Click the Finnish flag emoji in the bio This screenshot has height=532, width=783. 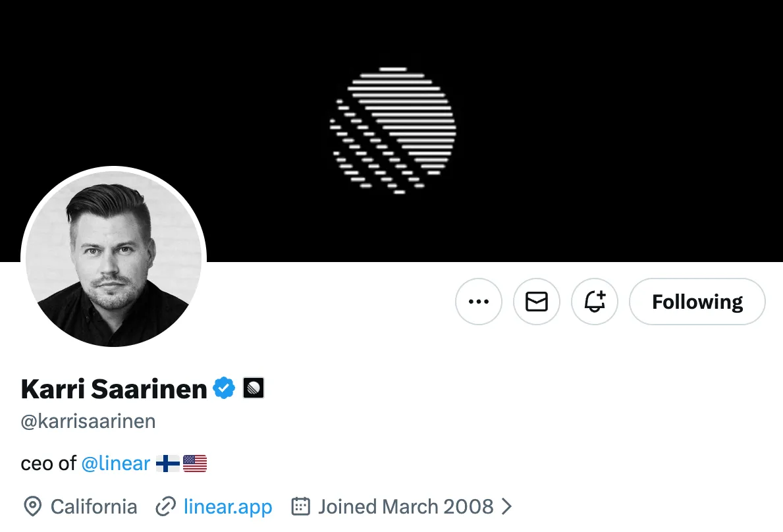tap(168, 464)
